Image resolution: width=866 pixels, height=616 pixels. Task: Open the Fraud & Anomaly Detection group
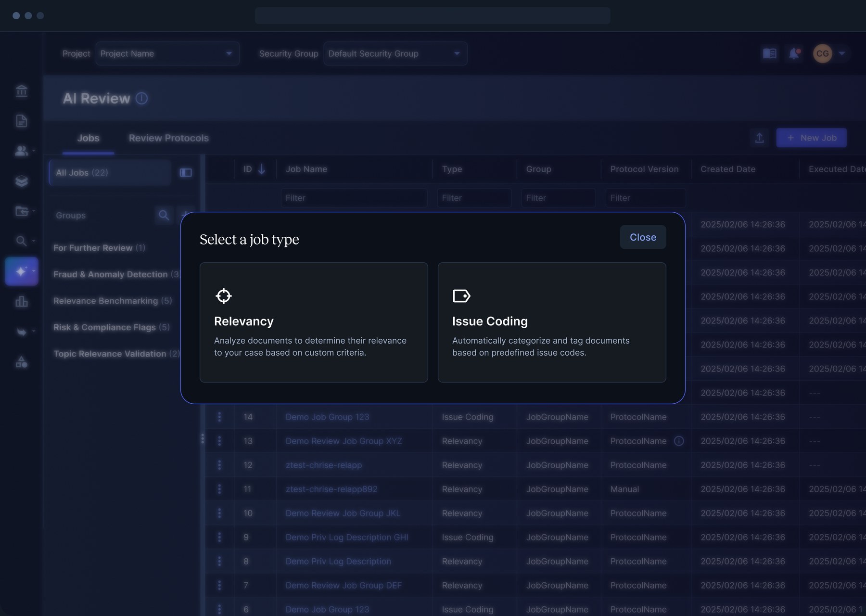(116, 274)
